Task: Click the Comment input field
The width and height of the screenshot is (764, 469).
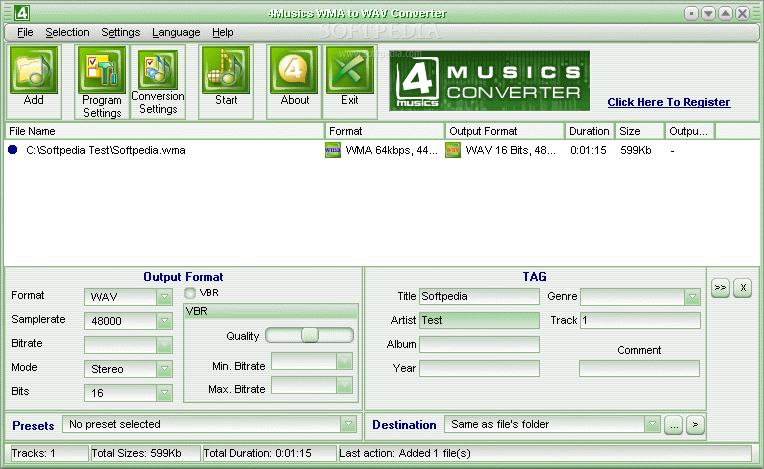Action: coord(639,368)
